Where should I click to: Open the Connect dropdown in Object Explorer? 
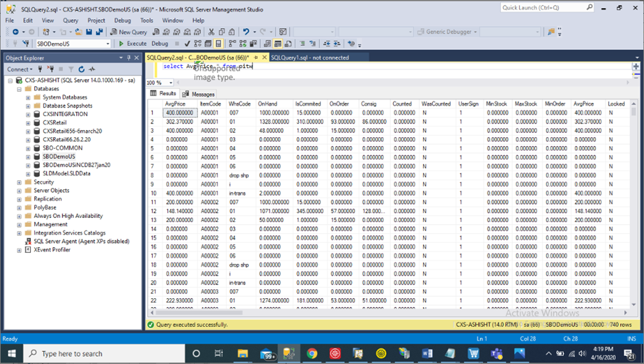[x=20, y=69]
